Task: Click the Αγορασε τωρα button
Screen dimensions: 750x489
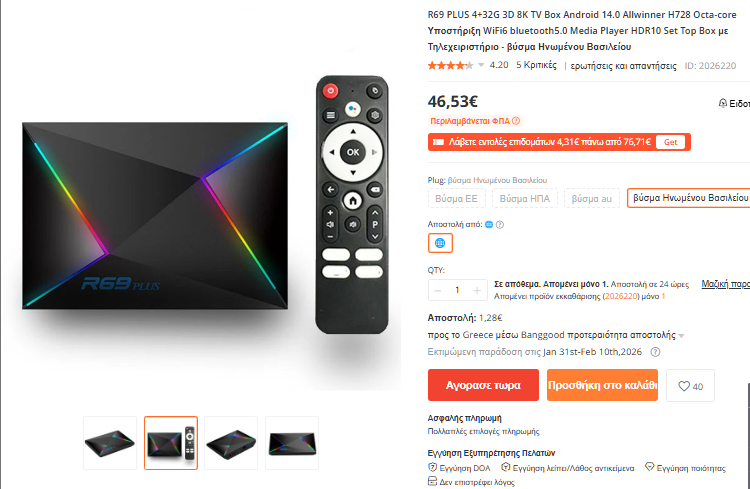Action: [x=483, y=385]
